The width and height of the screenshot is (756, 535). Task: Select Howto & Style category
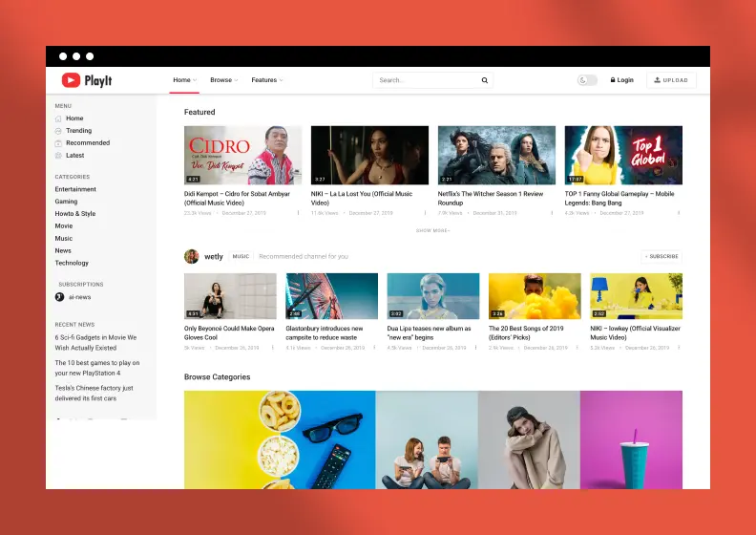(x=75, y=214)
